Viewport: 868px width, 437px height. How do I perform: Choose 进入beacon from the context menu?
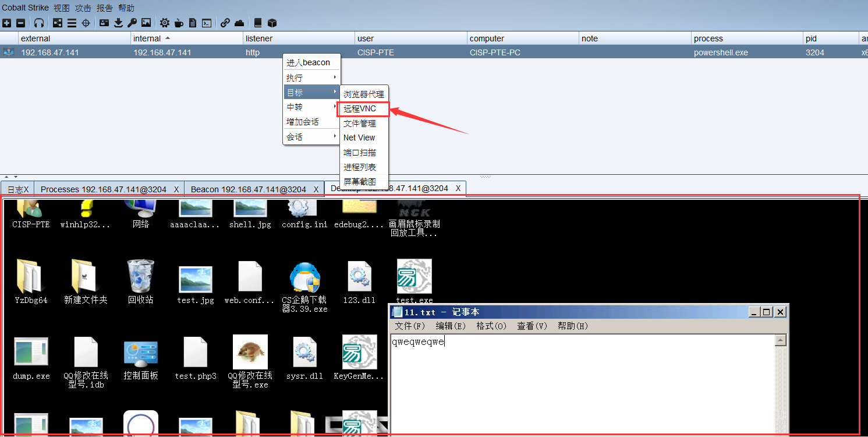tap(311, 62)
